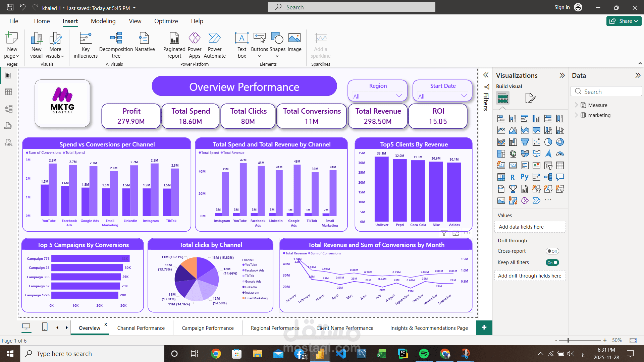This screenshot has width=644, height=362.
Task: Expand the marketing table in Data pane
Action: point(577,115)
